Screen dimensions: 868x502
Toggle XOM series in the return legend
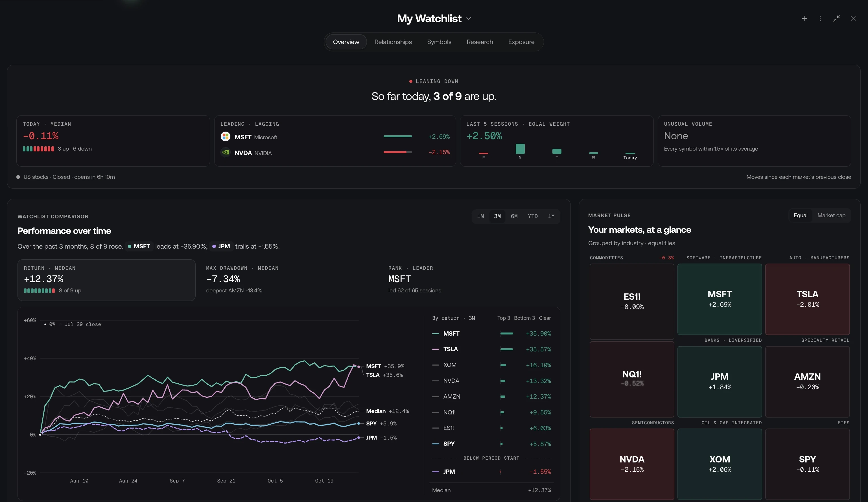pos(491,365)
